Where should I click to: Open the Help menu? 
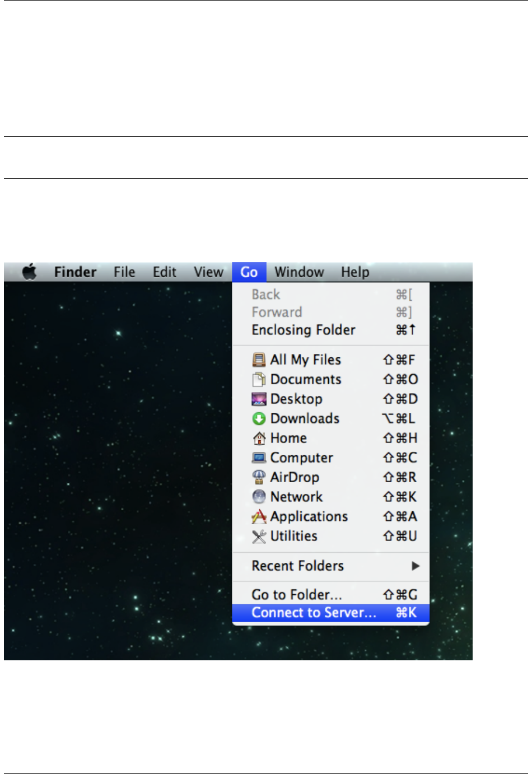click(x=355, y=272)
